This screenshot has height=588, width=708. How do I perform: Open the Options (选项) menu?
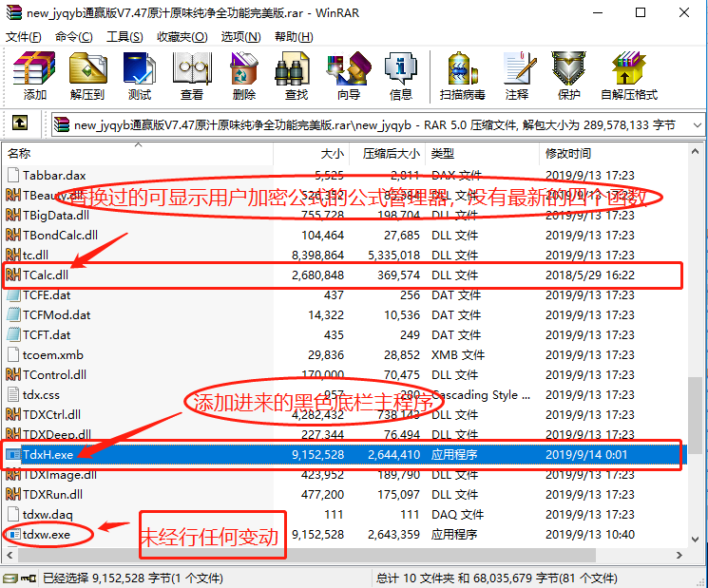point(240,36)
